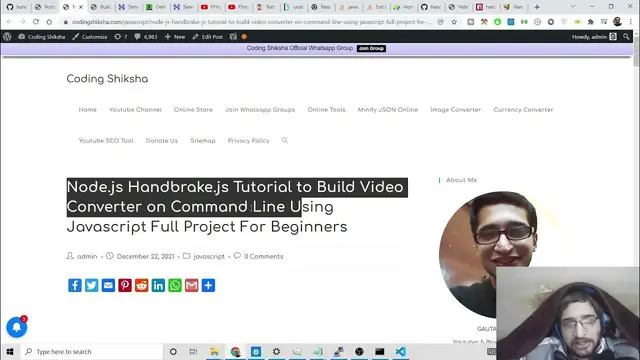
Task: Open Windows Start menu
Action: pos(10,351)
